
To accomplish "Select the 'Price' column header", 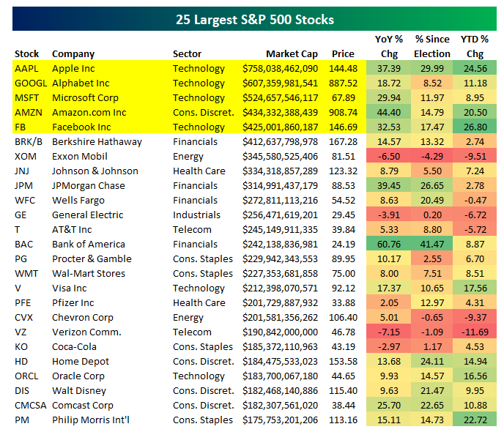I will [343, 53].
